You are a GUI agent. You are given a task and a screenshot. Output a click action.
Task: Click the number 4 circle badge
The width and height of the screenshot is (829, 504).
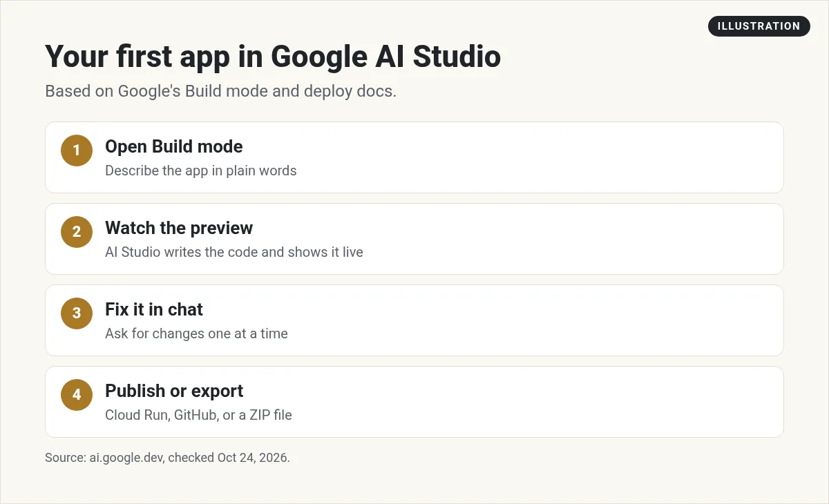pos(77,395)
